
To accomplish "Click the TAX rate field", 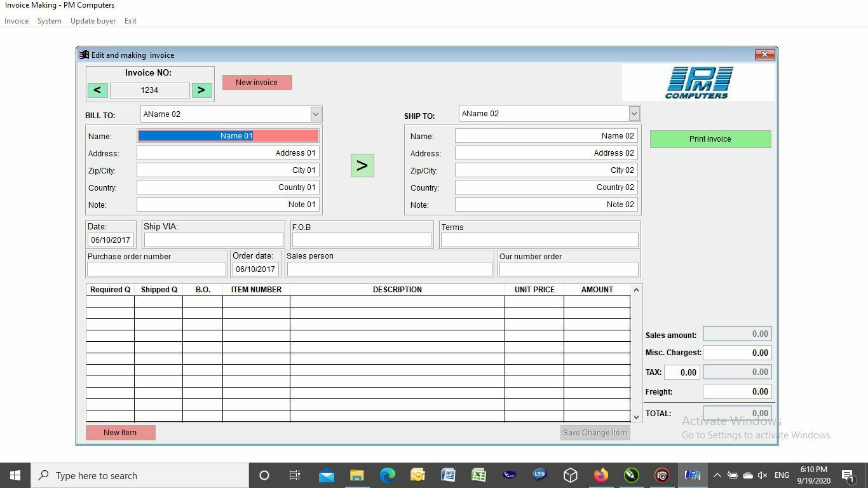I will click(x=682, y=372).
